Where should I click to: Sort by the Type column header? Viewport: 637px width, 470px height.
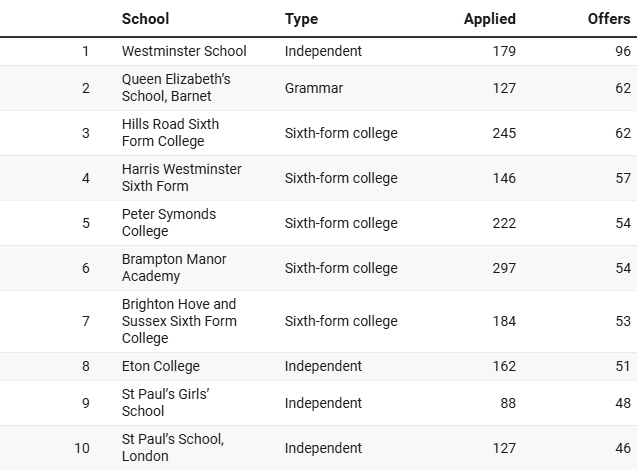[x=301, y=19]
